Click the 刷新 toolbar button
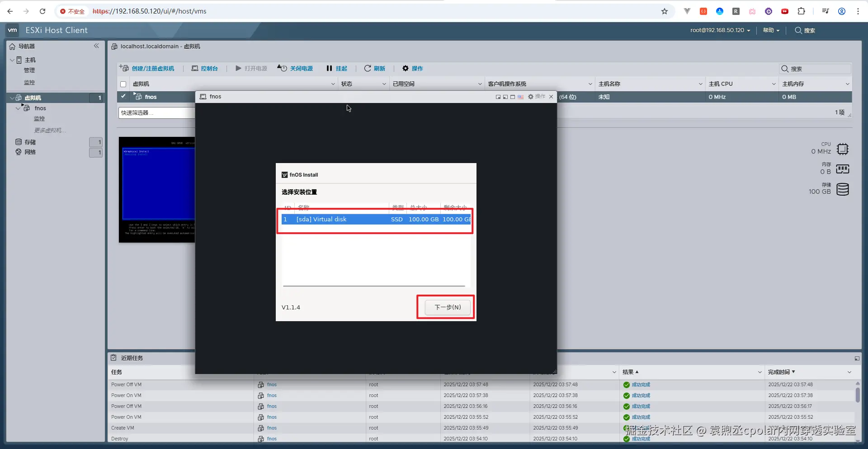Image resolution: width=868 pixels, height=449 pixels. [375, 69]
